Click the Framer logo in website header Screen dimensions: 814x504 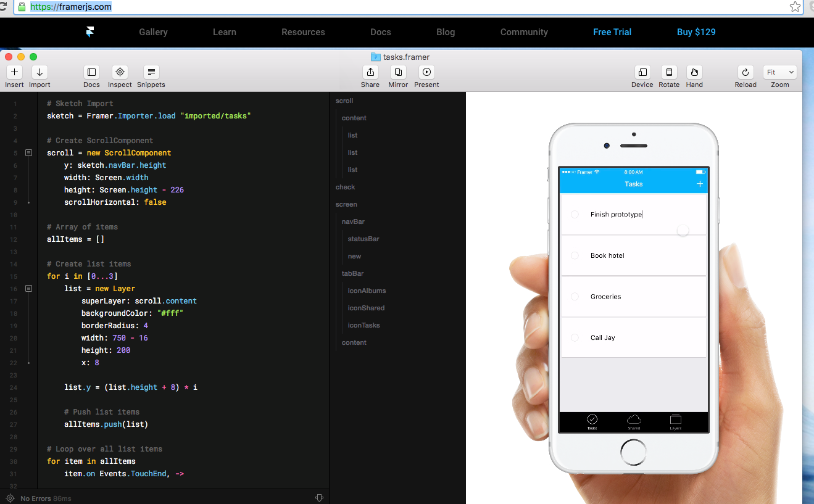tap(90, 32)
